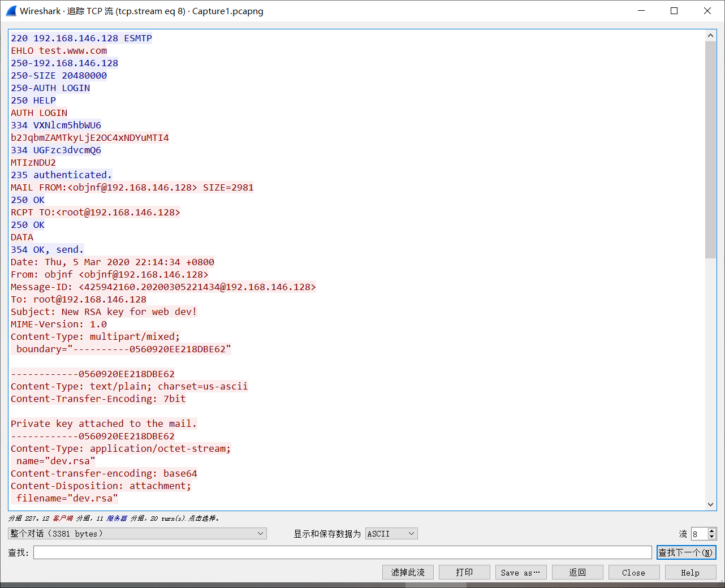This screenshot has width=725, height=588.
Task: Maximize the Follow TCP Stream window
Action: [x=674, y=11]
